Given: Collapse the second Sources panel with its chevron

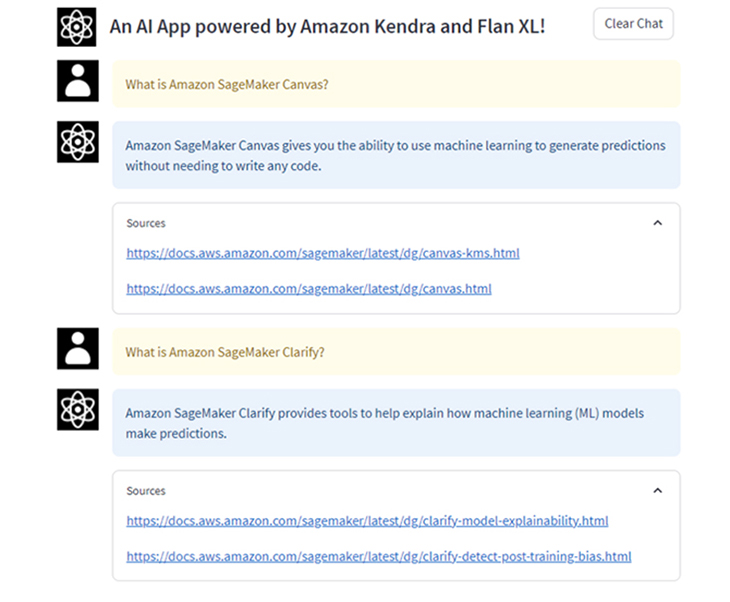Looking at the screenshot, I should (657, 491).
